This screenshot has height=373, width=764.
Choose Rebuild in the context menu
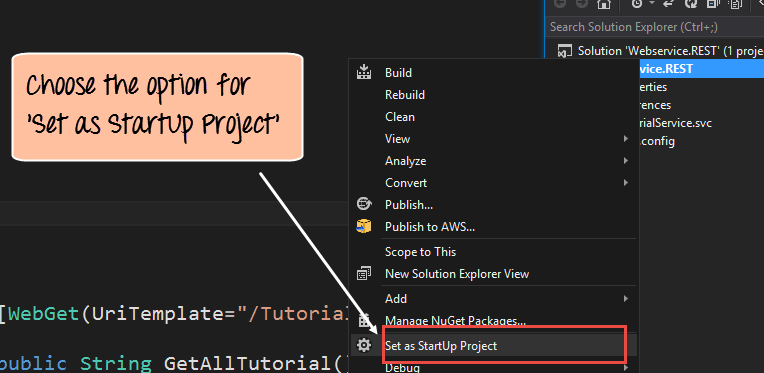[x=494, y=94]
